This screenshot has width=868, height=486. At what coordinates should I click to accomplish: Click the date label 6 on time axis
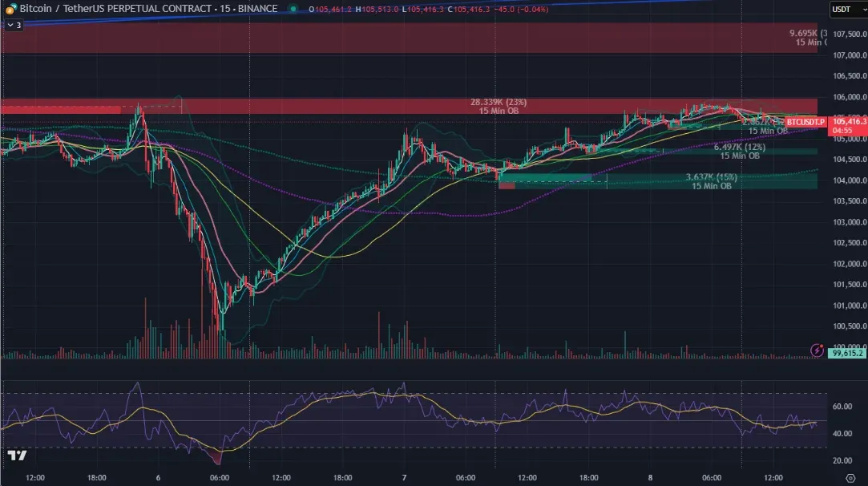(x=159, y=478)
